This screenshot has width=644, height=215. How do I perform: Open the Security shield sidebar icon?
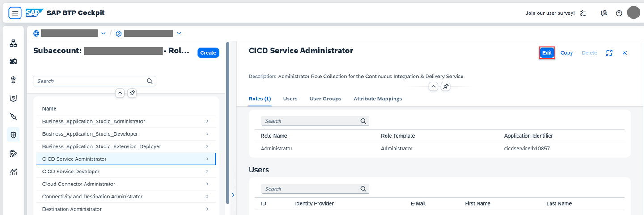[x=13, y=135]
